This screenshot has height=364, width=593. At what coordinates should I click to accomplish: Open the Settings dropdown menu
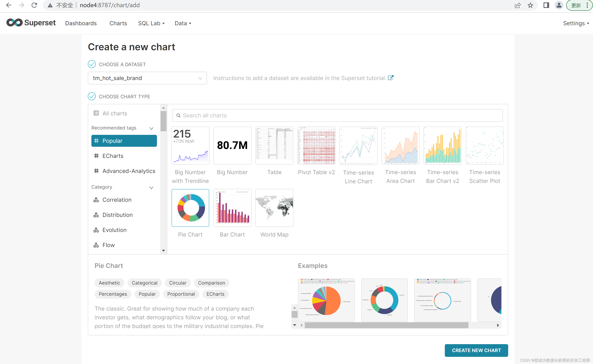pos(576,23)
